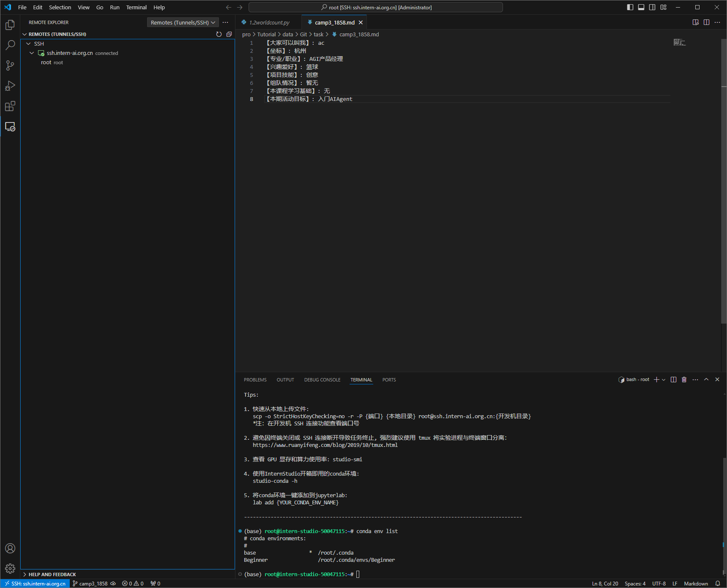The height and width of the screenshot is (588, 727).
Task: Switch to DEBUG CONSOLE tab
Action: tap(323, 380)
